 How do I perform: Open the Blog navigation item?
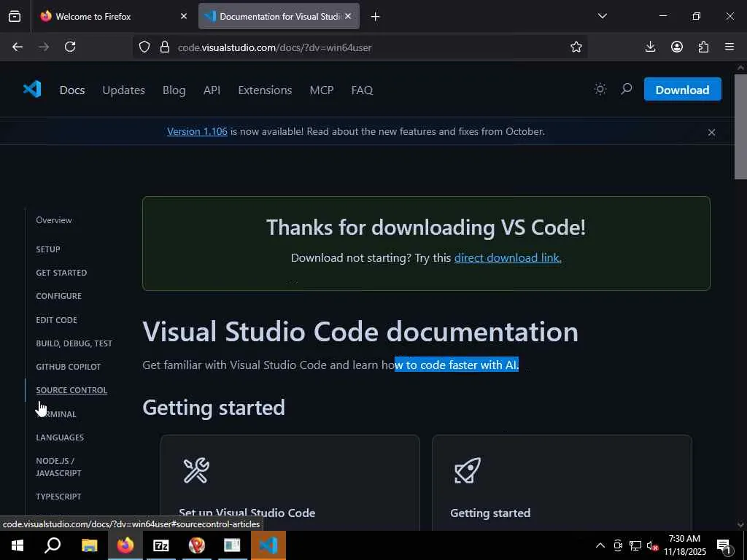pos(174,90)
